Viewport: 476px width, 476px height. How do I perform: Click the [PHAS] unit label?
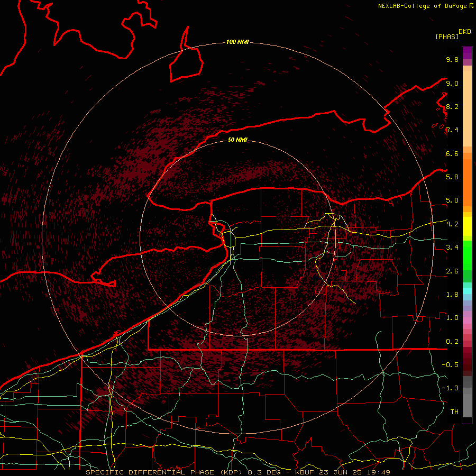pyautogui.click(x=447, y=36)
